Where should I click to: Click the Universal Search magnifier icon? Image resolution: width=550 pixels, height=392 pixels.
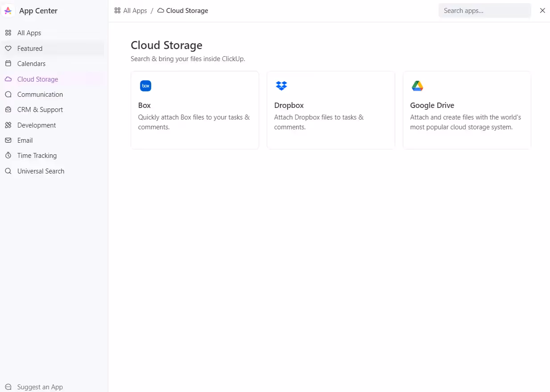[x=8, y=171]
